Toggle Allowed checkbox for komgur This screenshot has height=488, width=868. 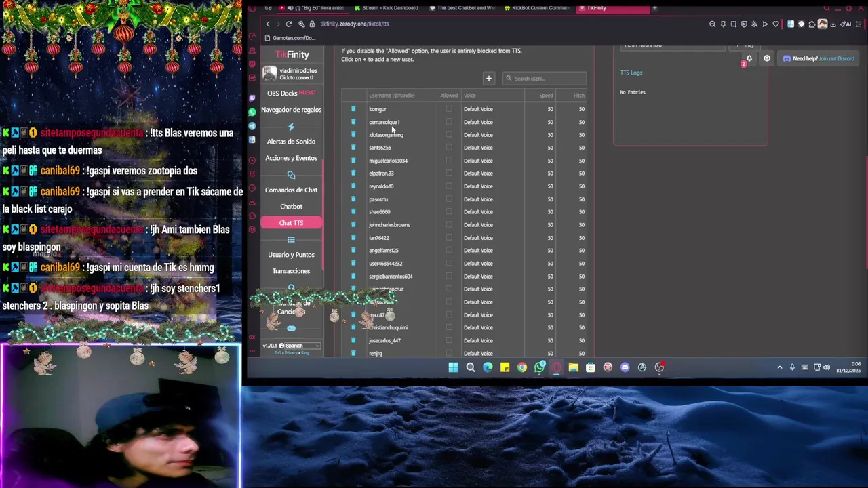pyautogui.click(x=449, y=109)
